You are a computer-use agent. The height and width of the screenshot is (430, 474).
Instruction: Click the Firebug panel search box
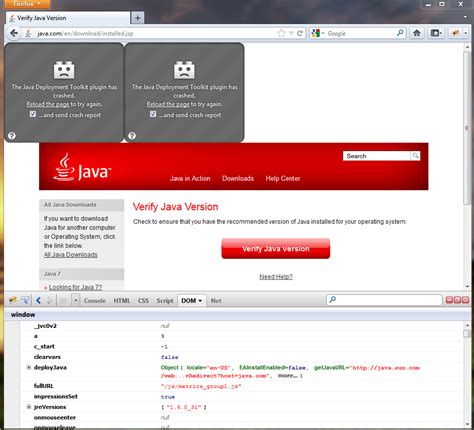pyautogui.click(x=384, y=300)
